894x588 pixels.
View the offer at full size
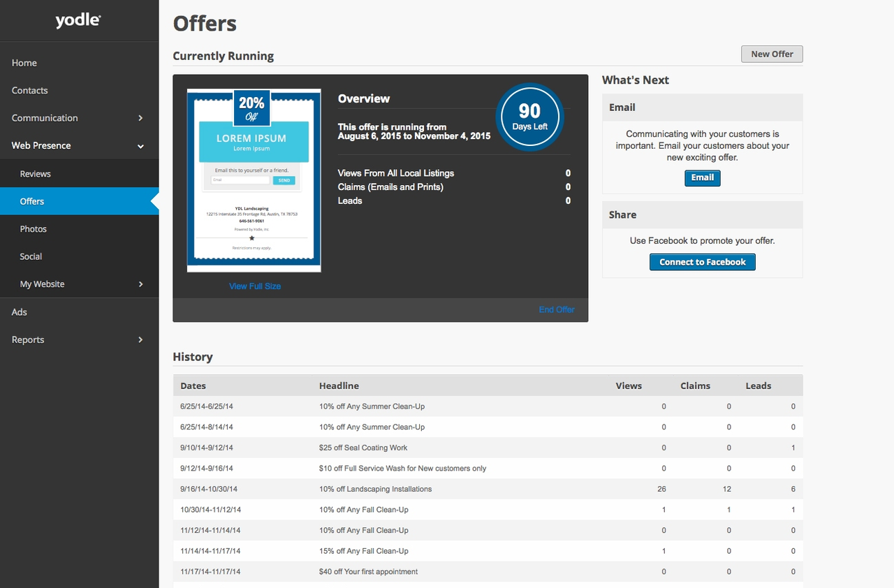pyautogui.click(x=254, y=286)
